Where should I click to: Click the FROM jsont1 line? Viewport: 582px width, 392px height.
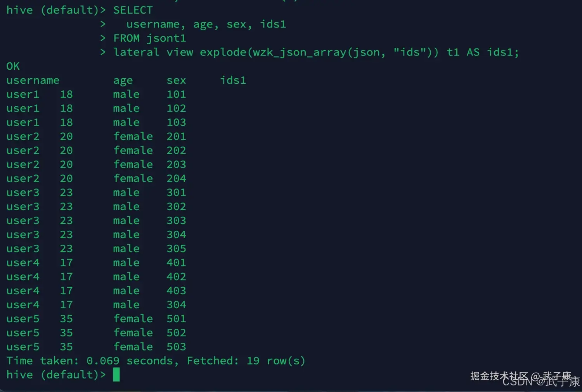149,38
